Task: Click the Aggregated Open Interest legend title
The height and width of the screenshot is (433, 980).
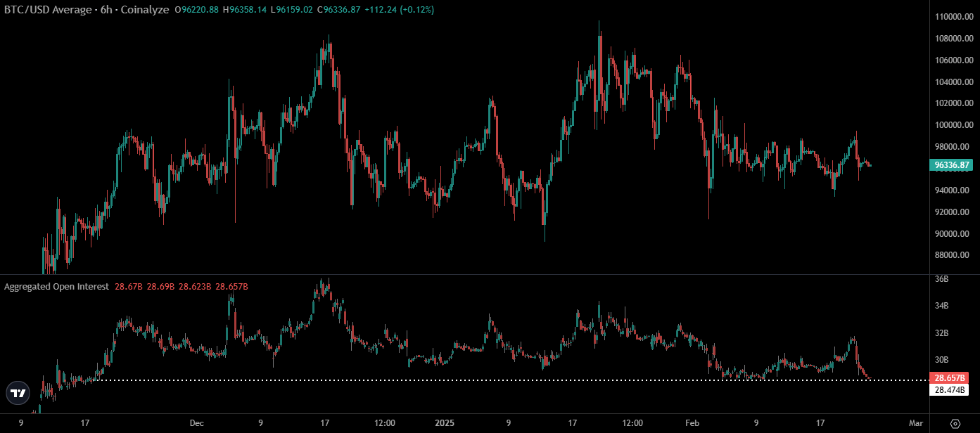Action: (x=57, y=287)
